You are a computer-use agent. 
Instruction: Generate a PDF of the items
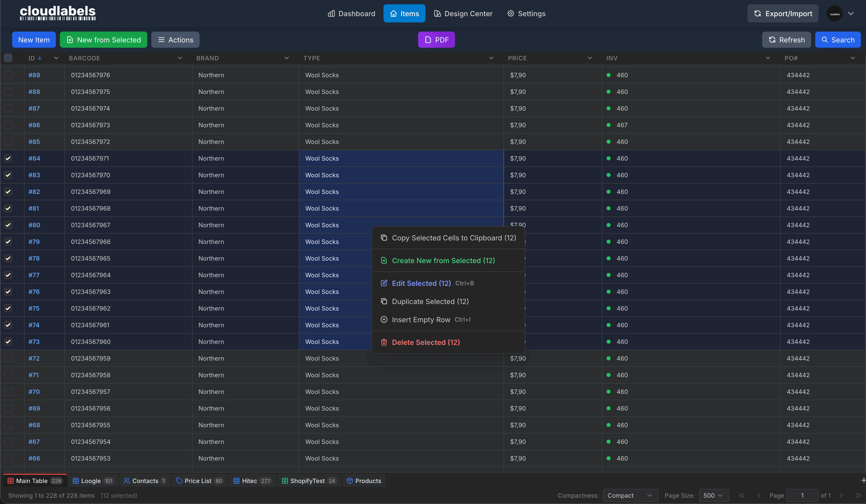point(436,39)
